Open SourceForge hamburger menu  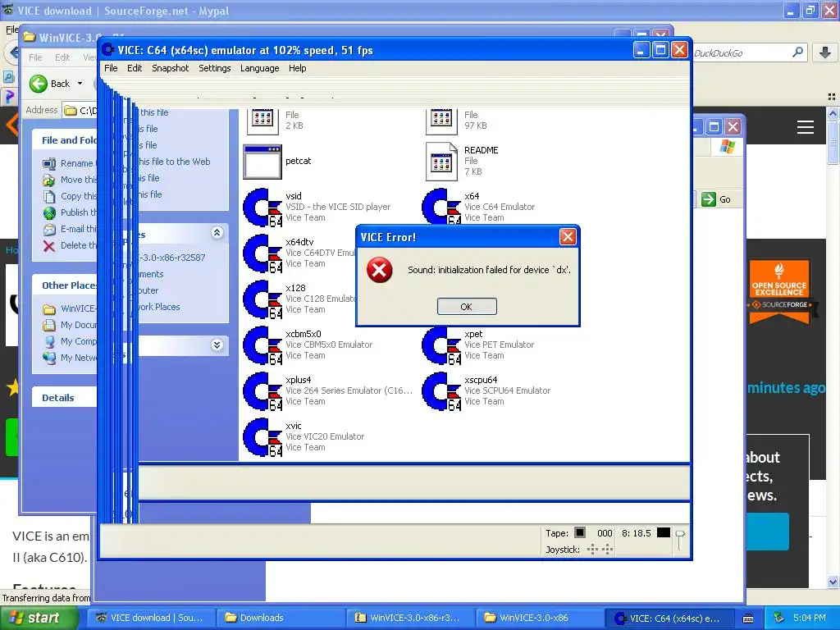pos(806,127)
